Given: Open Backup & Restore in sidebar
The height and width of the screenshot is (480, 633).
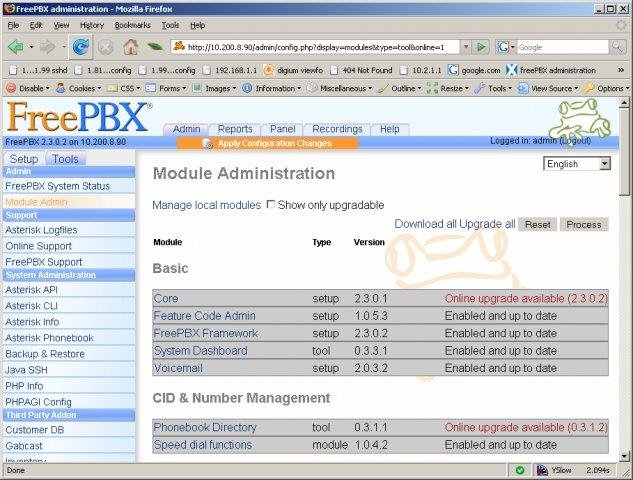Looking at the screenshot, I should (x=45, y=354).
